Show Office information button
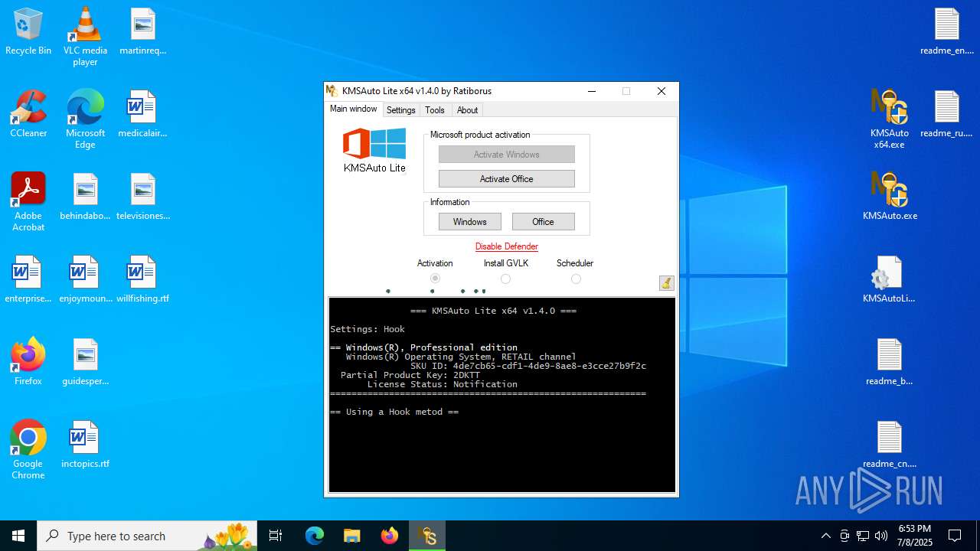 [544, 222]
